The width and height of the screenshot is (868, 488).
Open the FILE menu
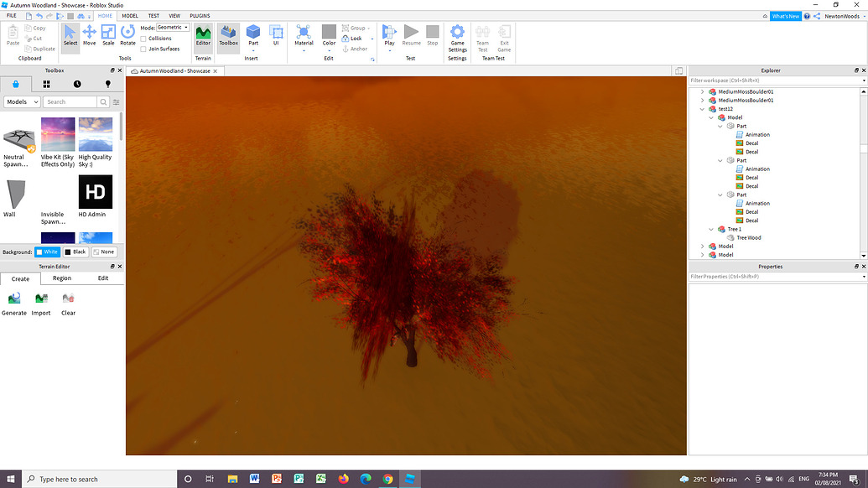tap(11, 15)
